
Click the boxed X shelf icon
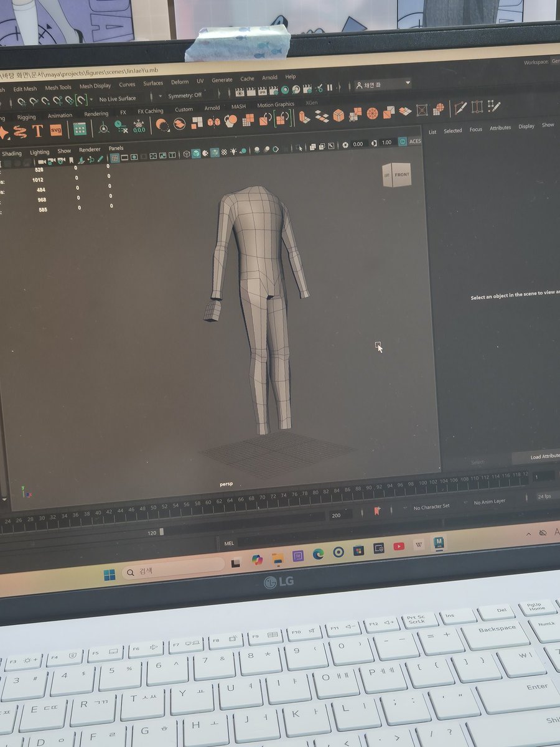click(422, 110)
